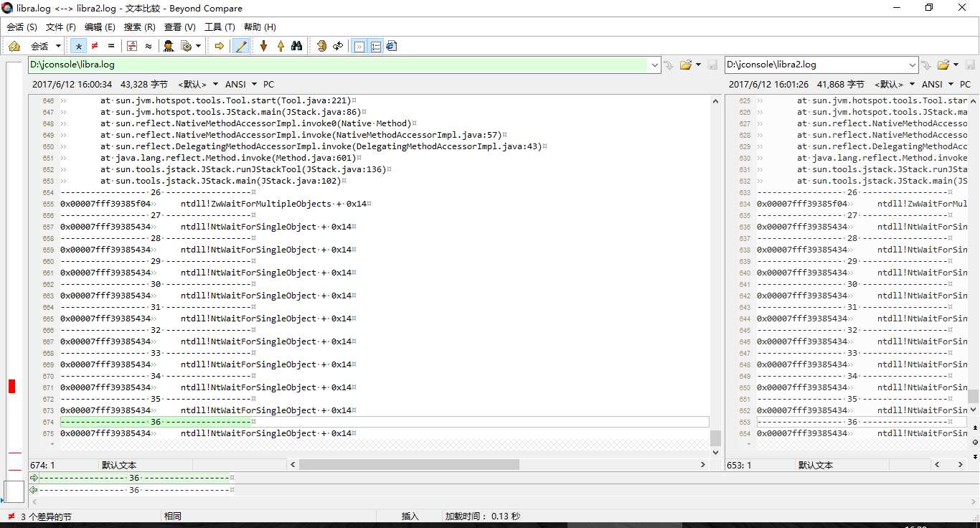Open the 查看(V) menu
Screen dimensions: 980x528
179,27
